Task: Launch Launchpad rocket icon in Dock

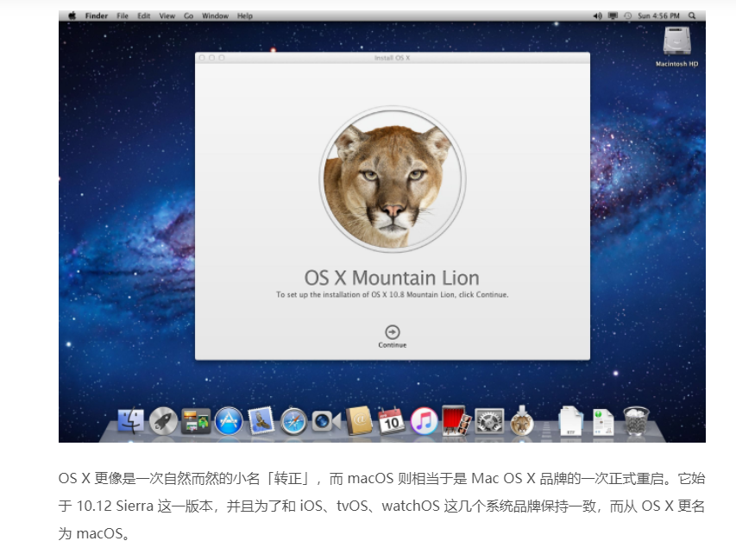Action: pyautogui.click(x=163, y=420)
